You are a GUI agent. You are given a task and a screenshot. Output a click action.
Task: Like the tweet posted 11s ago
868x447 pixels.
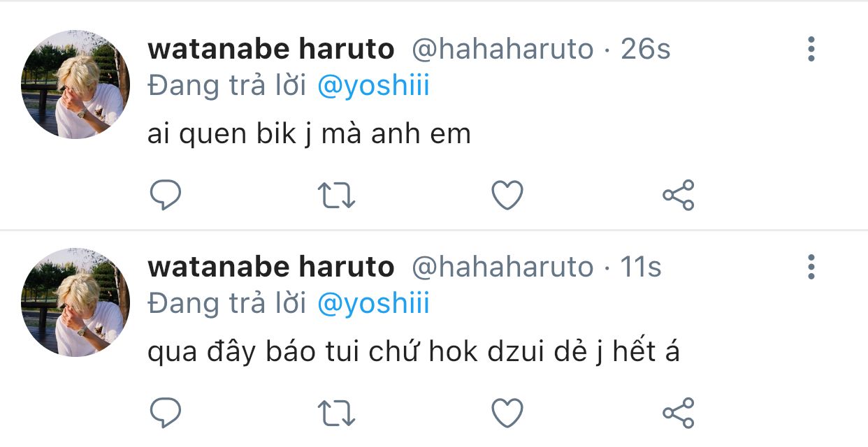[507, 413]
